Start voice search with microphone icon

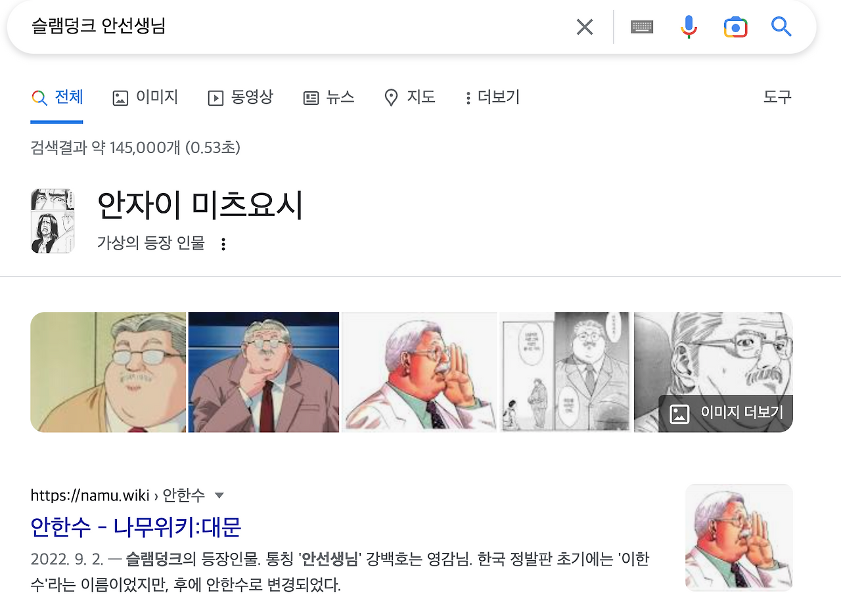[689, 27]
